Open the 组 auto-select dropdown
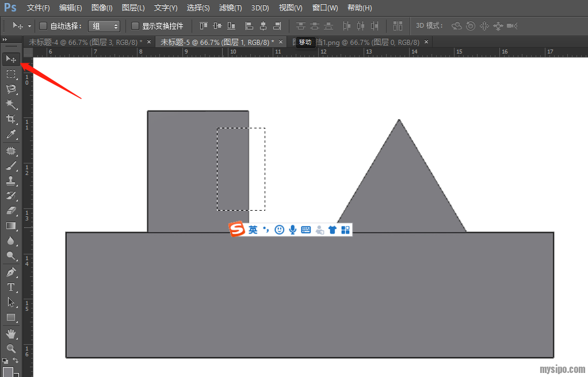This screenshot has height=377, width=588. (x=104, y=26)
